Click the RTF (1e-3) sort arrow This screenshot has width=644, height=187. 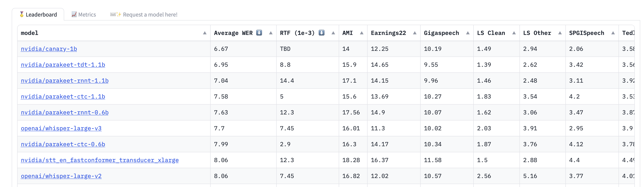[333, 33]
